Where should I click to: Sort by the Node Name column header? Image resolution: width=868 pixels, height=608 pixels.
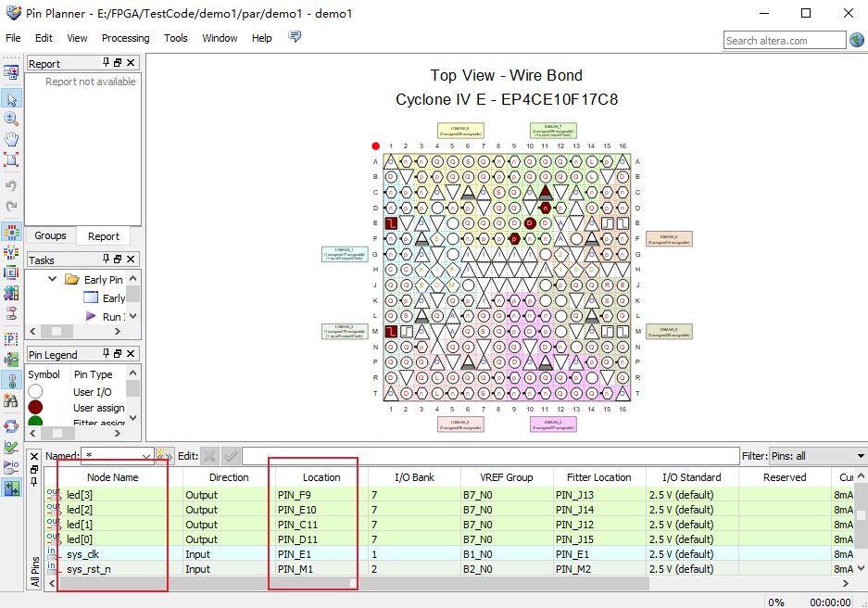coord(113,477)
